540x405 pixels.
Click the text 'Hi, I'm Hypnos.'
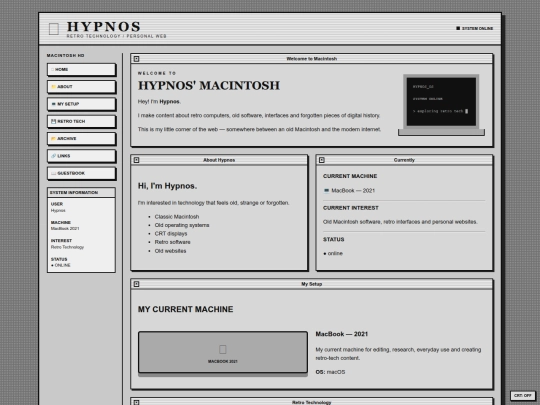pos(167,186)
